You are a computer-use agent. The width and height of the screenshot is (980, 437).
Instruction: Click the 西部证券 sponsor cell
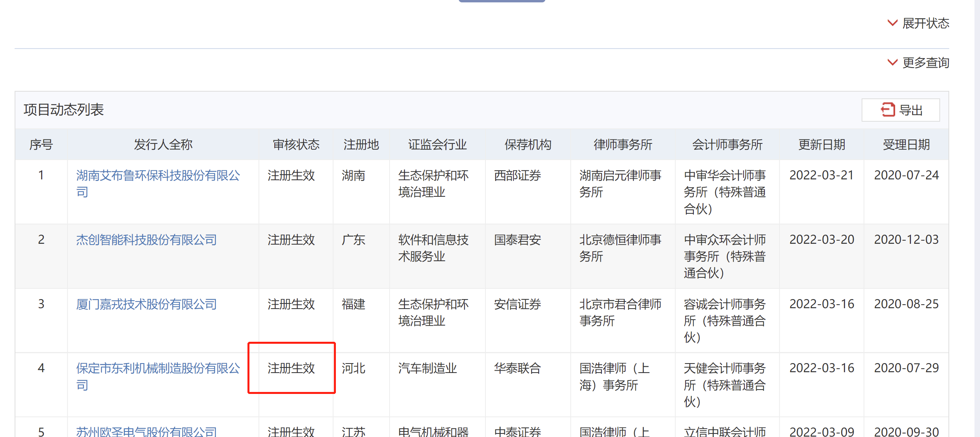tap(517, 175)
